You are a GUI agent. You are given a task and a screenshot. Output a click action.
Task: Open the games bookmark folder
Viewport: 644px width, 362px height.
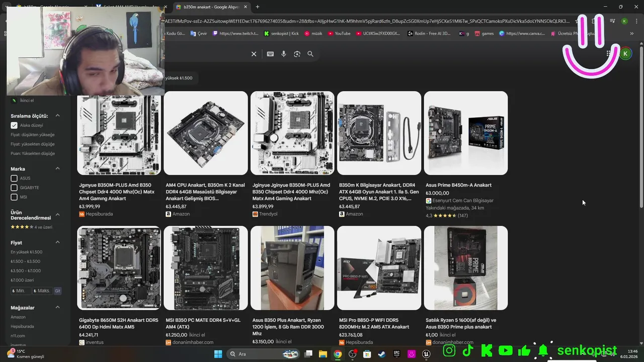[484, 34]
